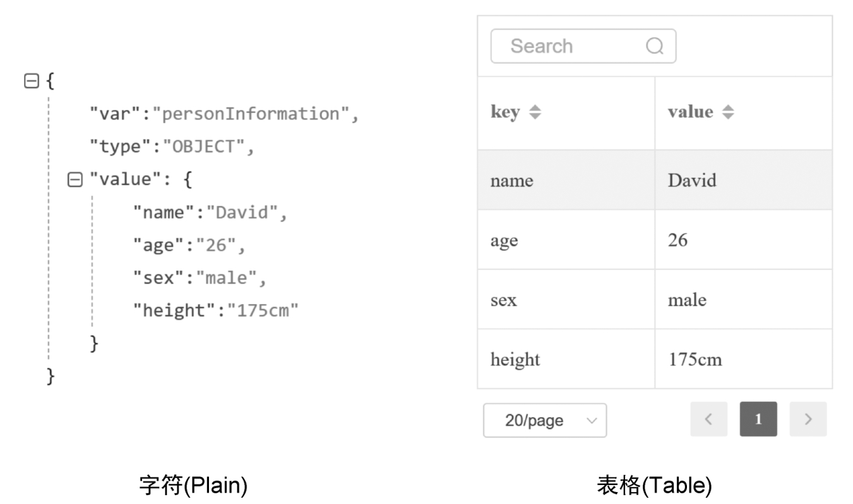The image size is (853, 504).
Task: Click the "height" line in JSON
Action: click(215, 310)
